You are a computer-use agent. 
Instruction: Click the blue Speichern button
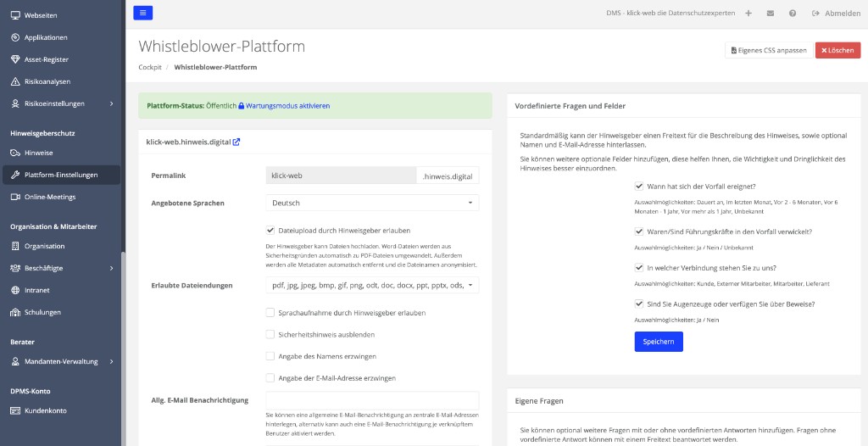click(x=659, y=342)
